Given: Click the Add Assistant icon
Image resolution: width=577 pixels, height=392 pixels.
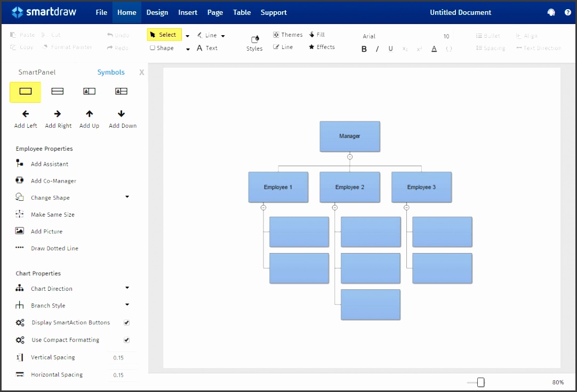Looking at the screenshot, I should (x=20, y=164).
